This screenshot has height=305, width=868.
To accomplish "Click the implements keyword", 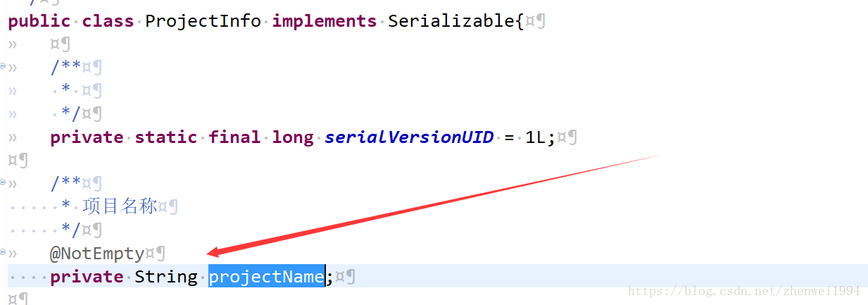I will [325, 21].
